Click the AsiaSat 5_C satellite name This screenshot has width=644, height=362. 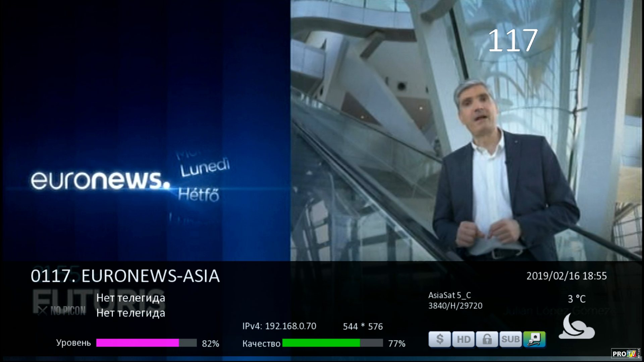point(449,295)
